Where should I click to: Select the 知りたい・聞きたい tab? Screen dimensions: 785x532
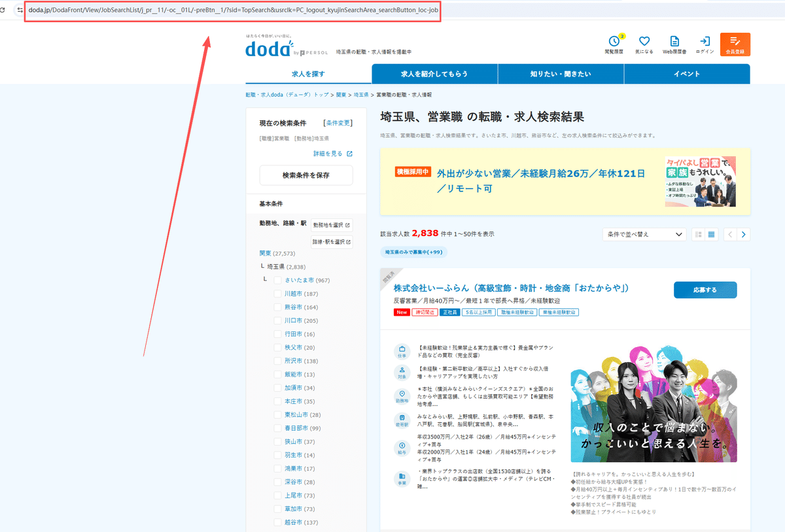pos(561,74)
